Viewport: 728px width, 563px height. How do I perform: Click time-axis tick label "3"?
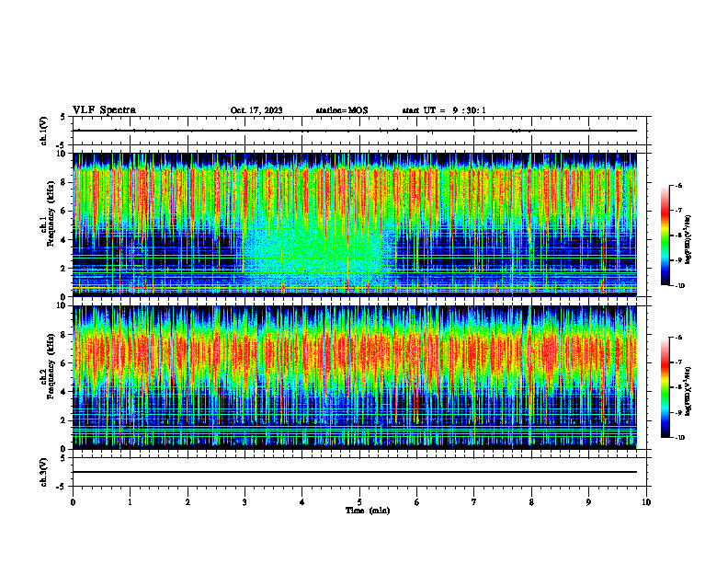[x=245, y=502]
